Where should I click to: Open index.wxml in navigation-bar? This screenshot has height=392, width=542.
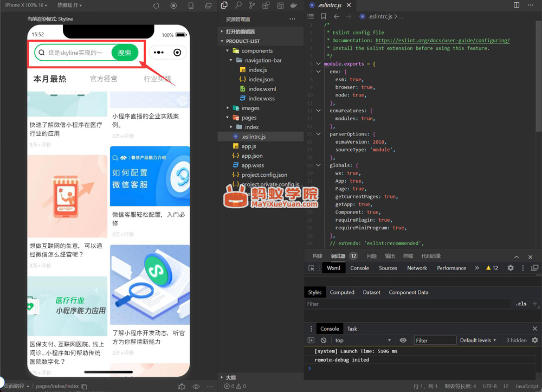coord(262,89)
